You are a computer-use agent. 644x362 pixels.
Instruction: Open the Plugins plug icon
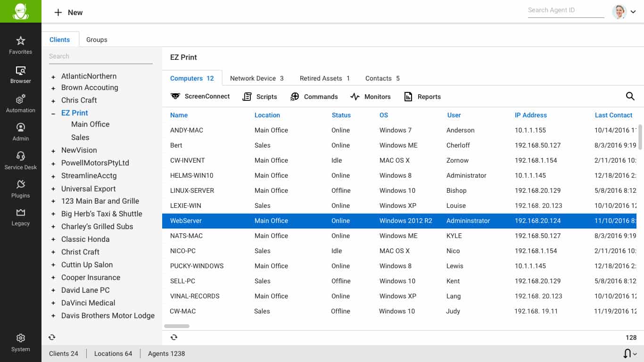[x=21, y=184]
